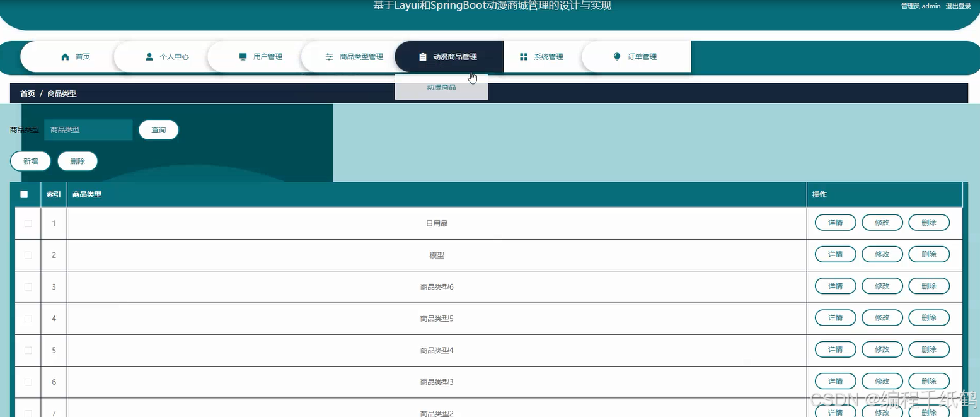The width and height of the screenshot is (980, 417).
Task: Click 修改 for the 商品类型4 row
Action: pyautogui.click(x=882, y=349)
